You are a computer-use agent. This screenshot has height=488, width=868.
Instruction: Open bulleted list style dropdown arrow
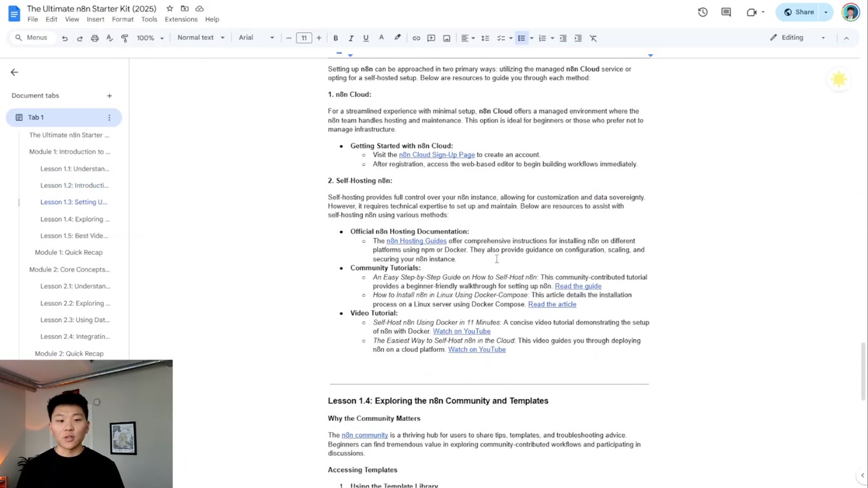pyautogui.click(x=532, y=38)
